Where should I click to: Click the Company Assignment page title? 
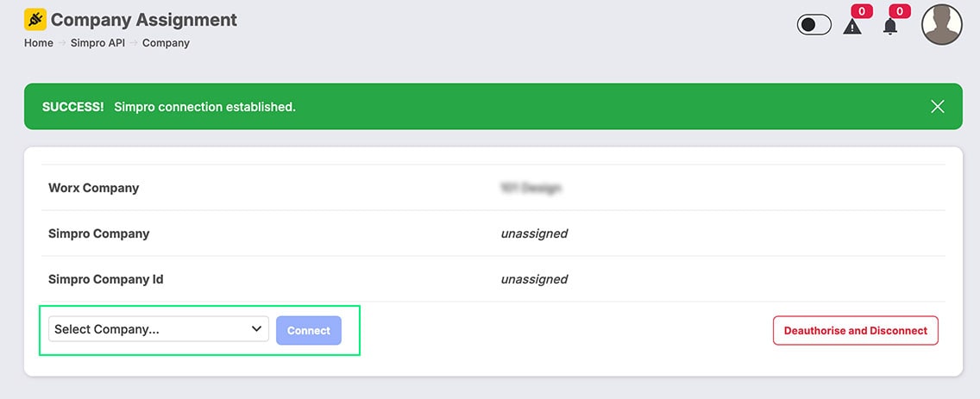(144, 19)
